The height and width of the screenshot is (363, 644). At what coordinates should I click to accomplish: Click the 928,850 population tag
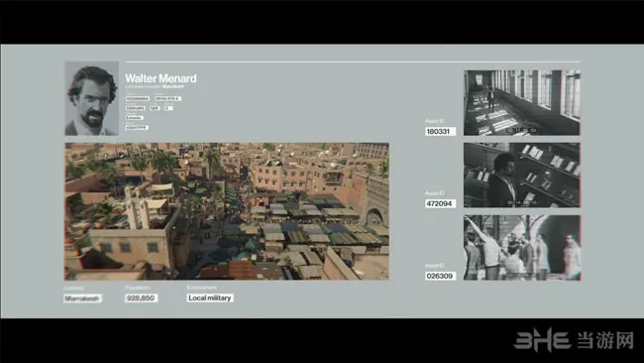[142, 299]
